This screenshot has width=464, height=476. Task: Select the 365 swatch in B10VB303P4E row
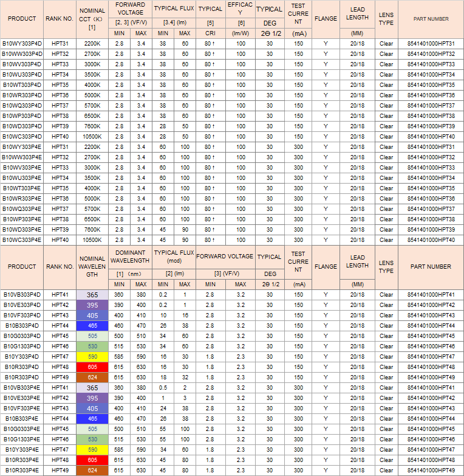point(92,388)
